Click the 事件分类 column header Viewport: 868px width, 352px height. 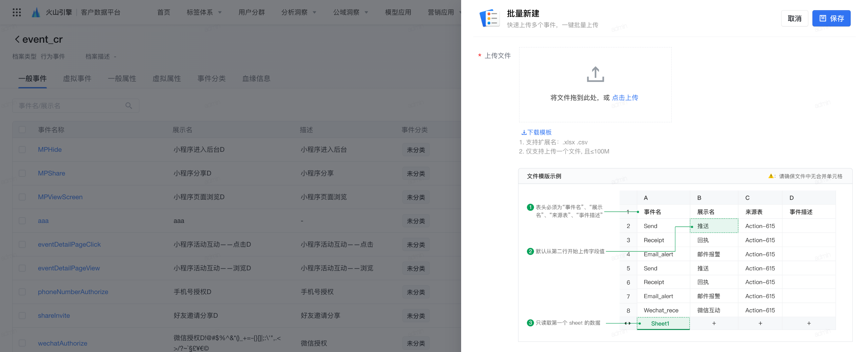tap(415, 130)
